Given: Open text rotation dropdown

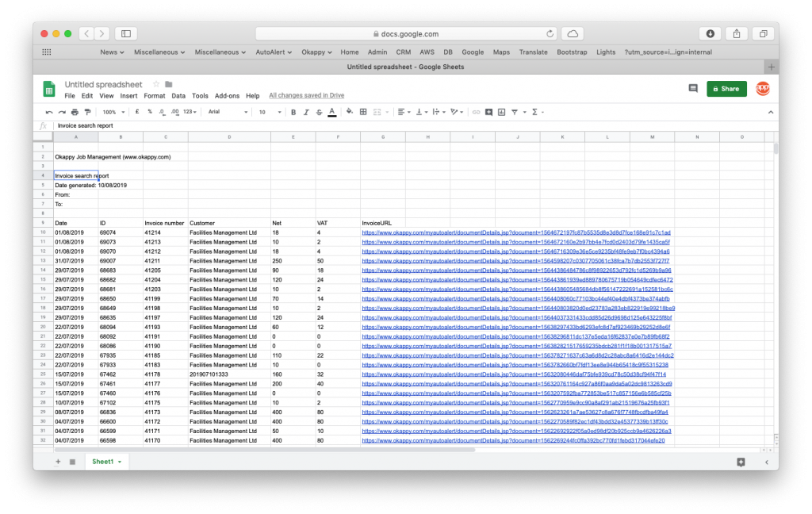Looking at the screenshot, I should 456,112.
